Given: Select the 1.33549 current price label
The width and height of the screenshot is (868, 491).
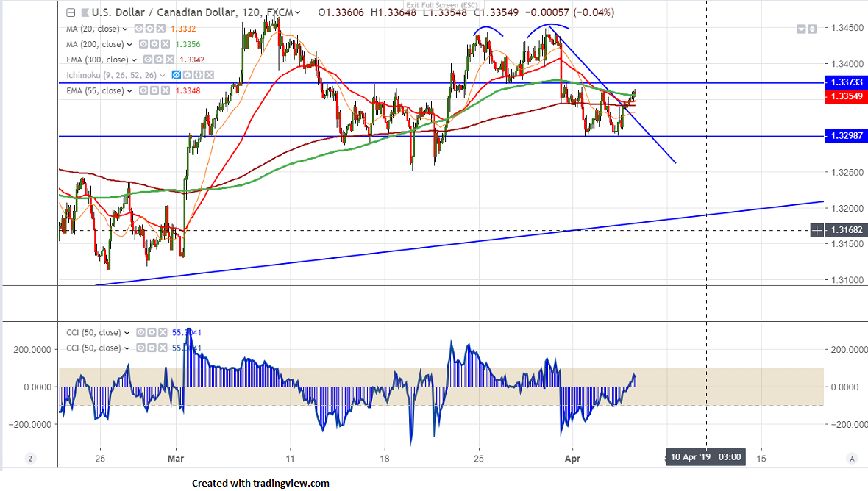Looking at the screenshot, I should point(847,96).
